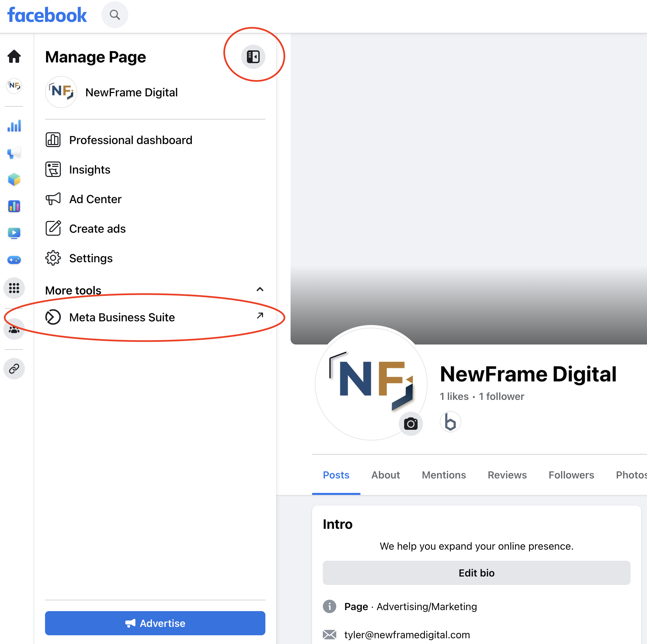The image size is (647, 644).
Task: Click the More tools heading
Action: coord(73,290)
